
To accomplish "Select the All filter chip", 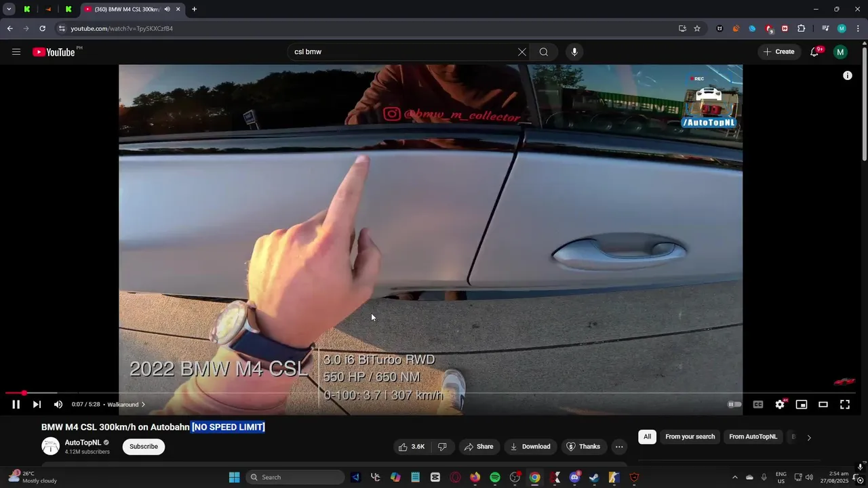I will (648, 437).
